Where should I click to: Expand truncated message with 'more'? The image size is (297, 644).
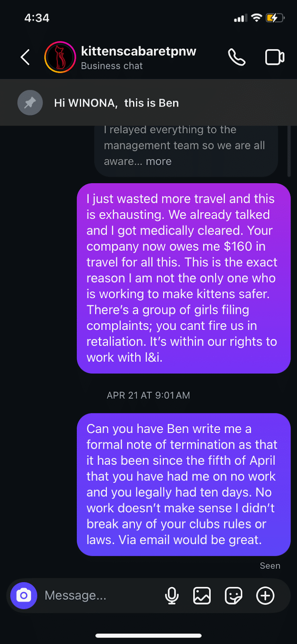(x=159, y=161)
